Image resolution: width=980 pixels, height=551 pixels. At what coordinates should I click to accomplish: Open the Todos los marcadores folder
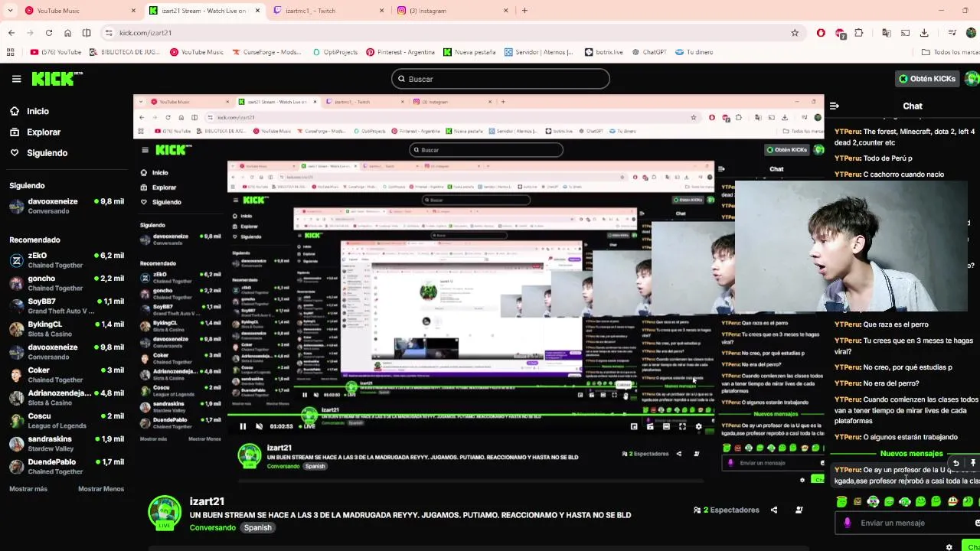click(950, 52)
